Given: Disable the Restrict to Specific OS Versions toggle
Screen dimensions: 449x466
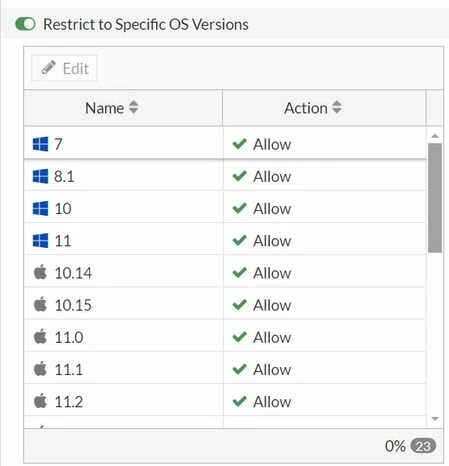Looking at the screenshot, I should coord(25,24).
